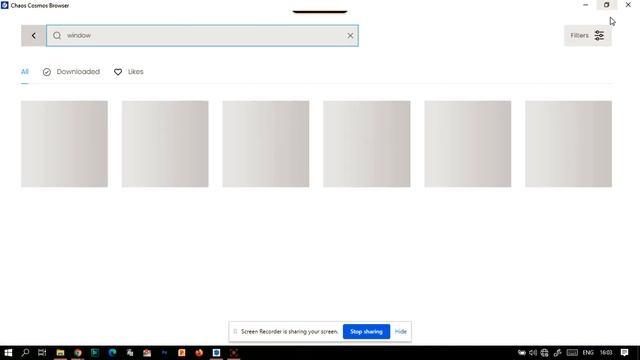Open the orange P app on taskbar

(182, 353)
